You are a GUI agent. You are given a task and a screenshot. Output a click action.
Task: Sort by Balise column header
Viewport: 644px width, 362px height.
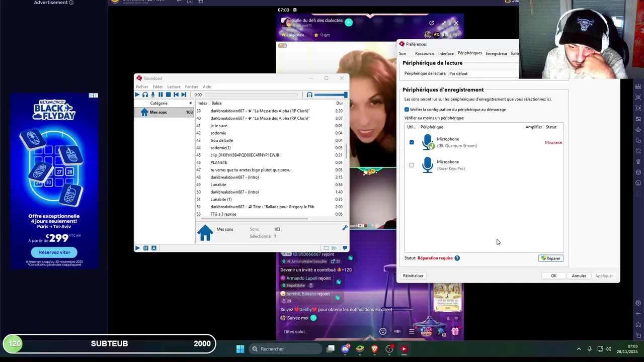[216, 103]
